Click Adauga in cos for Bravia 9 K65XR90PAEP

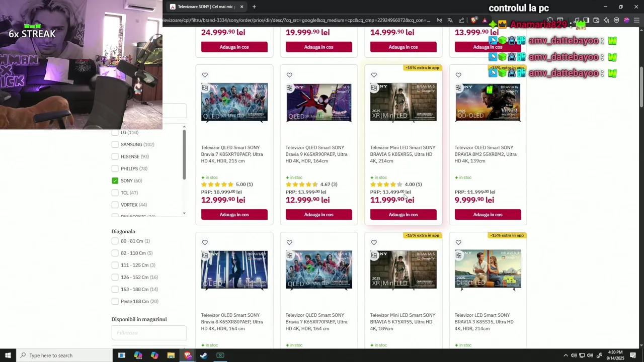click(319, 215)
